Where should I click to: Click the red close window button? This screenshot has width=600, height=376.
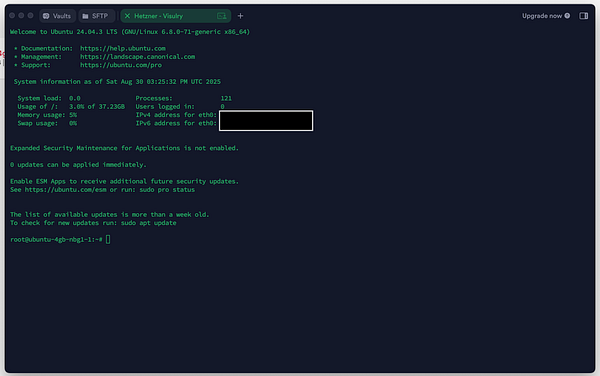click(12, 16)
